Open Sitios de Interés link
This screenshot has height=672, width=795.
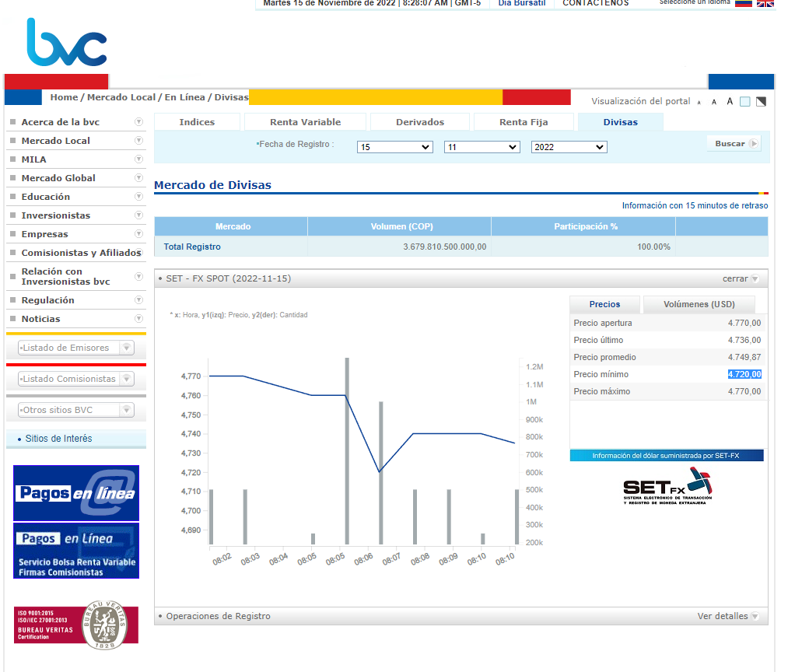(59, 439)
